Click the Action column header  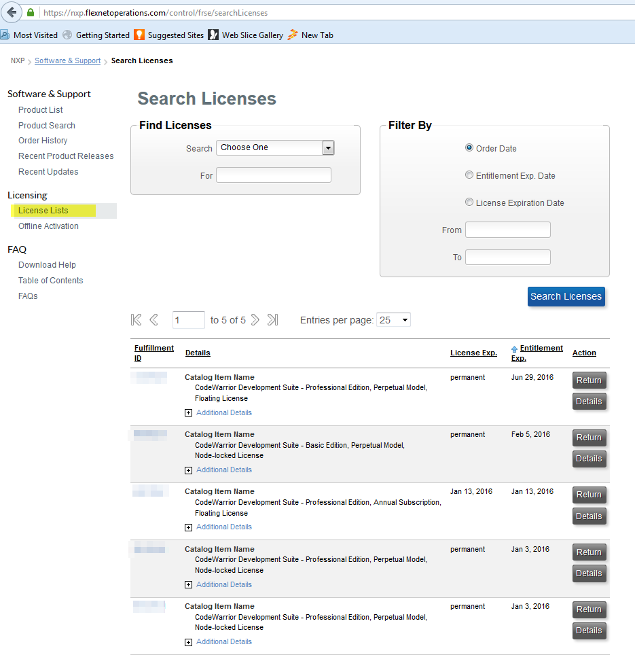pos(584,353)
